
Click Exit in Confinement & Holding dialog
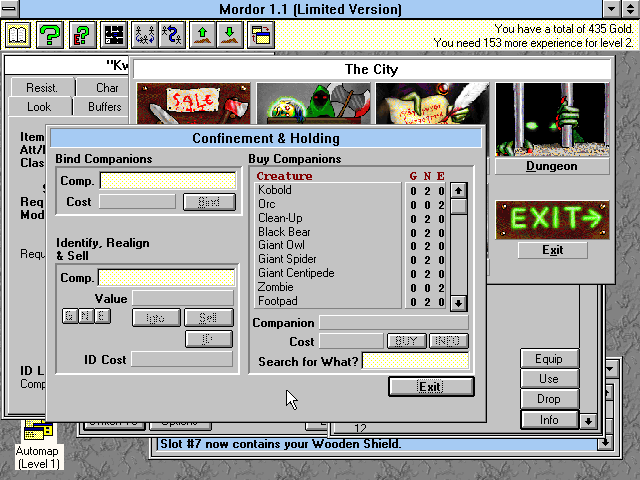tap(431, 387)
